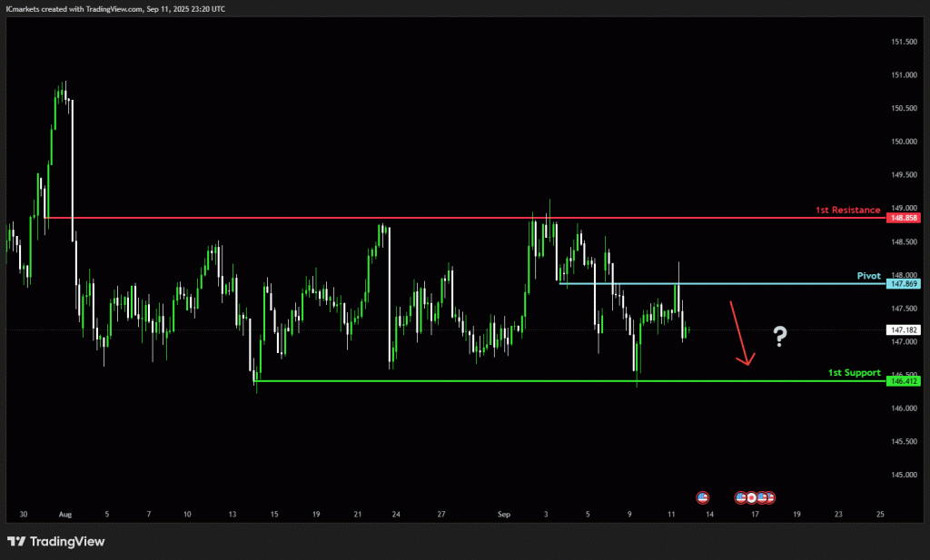Click the 147.000 price axis label
This screenshot has width=930, height=560.
(x=904, y=342)
